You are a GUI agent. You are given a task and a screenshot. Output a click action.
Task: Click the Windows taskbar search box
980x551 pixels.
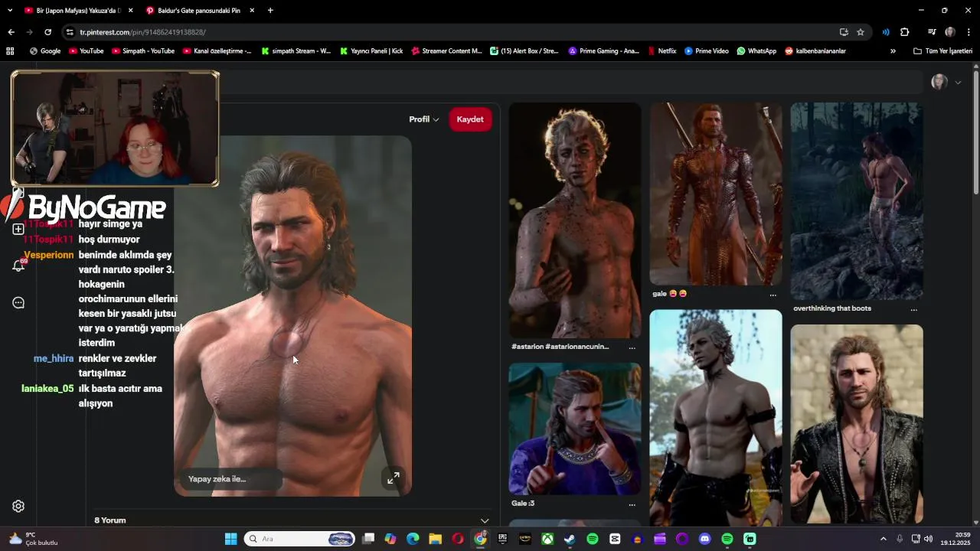pyautogui.click(x=300, y=539)
